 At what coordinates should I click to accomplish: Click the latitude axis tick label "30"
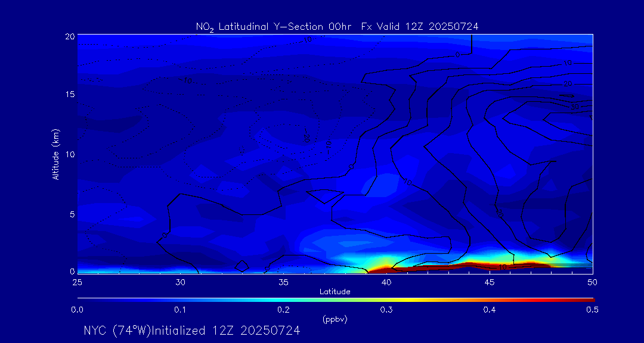coord(180,282)
